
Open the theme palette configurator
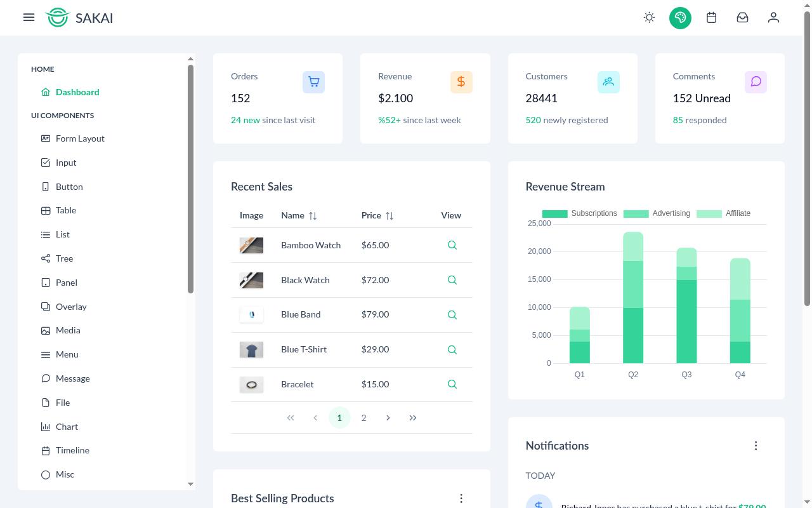pos(680,18)
